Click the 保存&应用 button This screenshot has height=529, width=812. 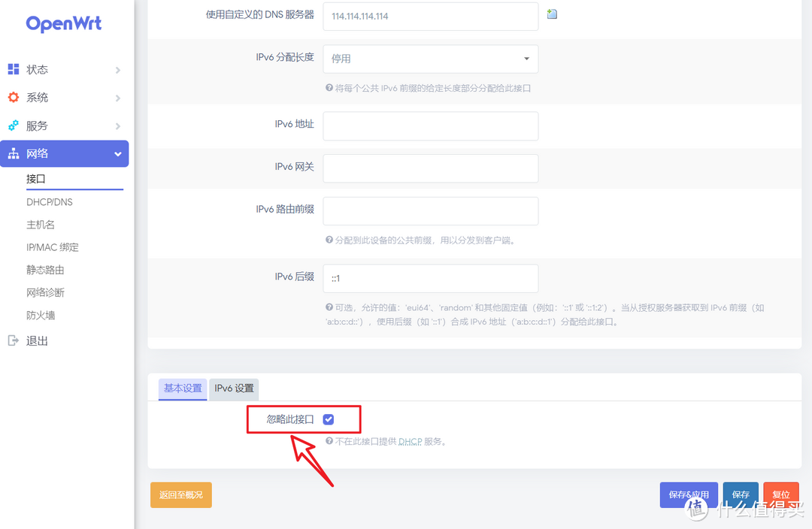click(689, 494)
